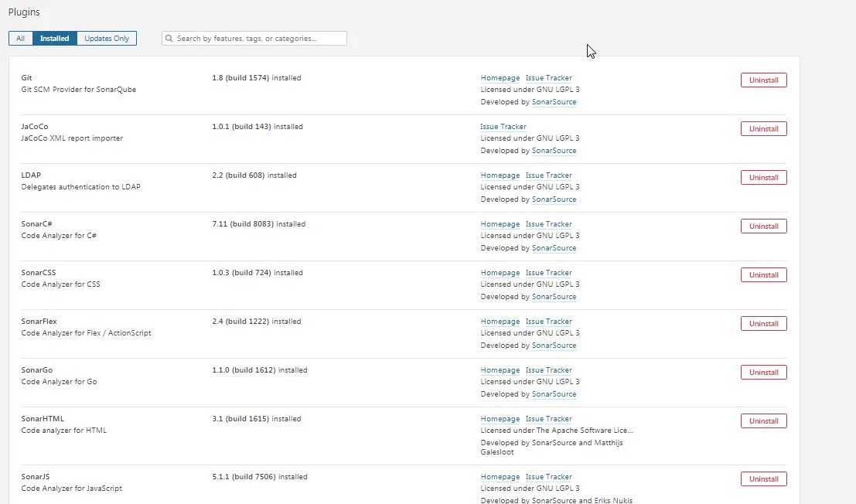
Task: Open SonarCSS Homepage link
Action: [x=500, y=273]
